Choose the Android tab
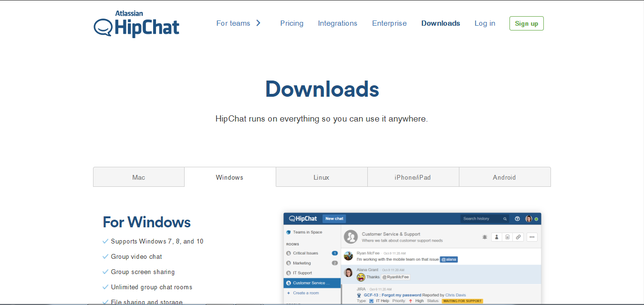 [x=504, y=177]
